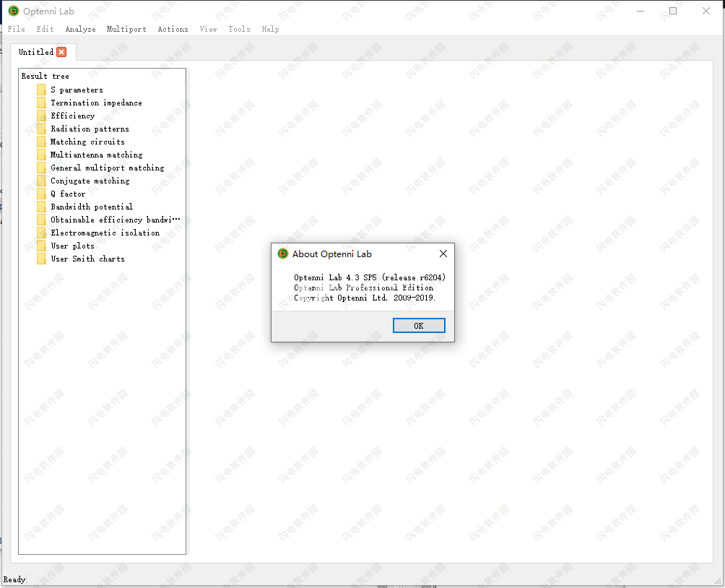Select Radiation patterns in the result tree

tap(90, 129)
